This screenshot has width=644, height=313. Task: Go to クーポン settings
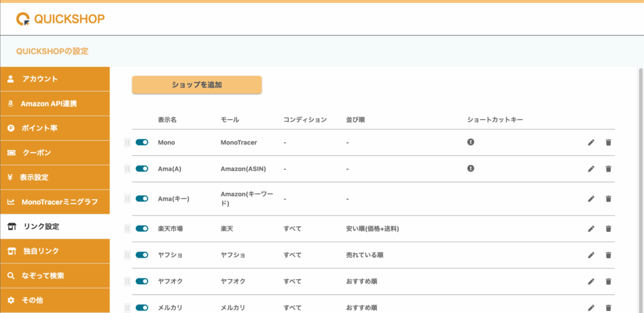pyautogui.click(x=55, y=153)
